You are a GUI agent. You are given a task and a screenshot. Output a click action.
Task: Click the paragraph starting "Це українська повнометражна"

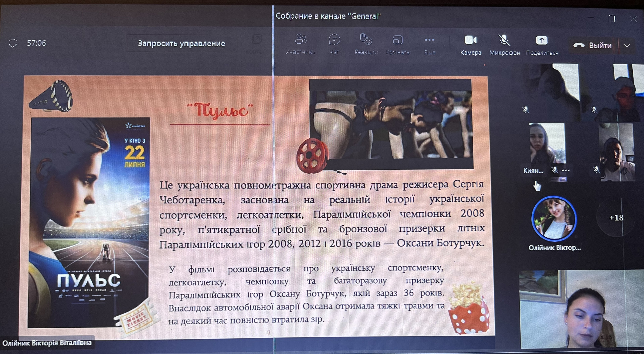322,214
